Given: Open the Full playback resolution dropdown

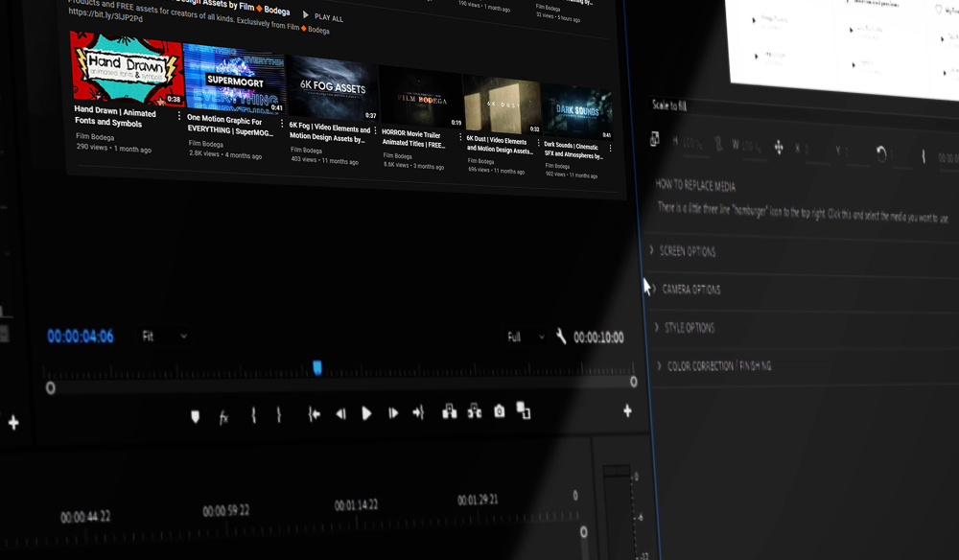Looking at the screenshot, I should pos(524,337).
